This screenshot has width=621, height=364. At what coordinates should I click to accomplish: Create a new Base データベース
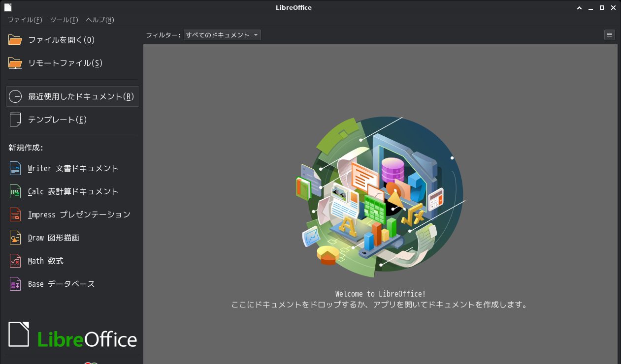(62, 284)
